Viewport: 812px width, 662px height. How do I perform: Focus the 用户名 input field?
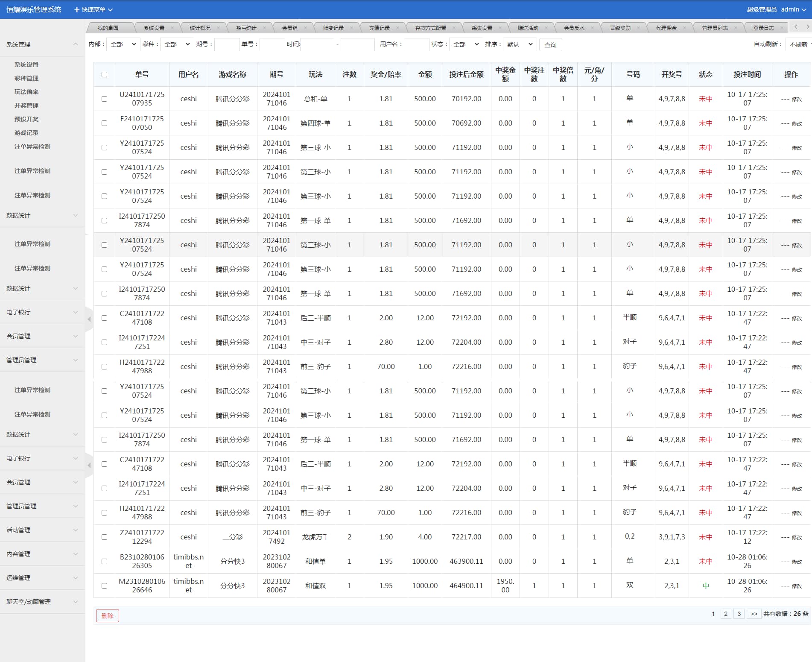(416, 44)
